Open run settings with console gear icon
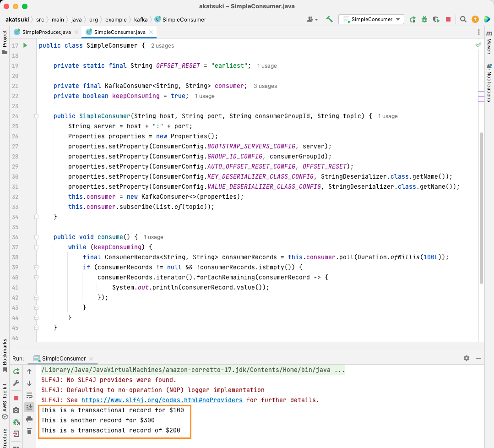The height and width of the screenshot is (448, 494). pos(466,359)
